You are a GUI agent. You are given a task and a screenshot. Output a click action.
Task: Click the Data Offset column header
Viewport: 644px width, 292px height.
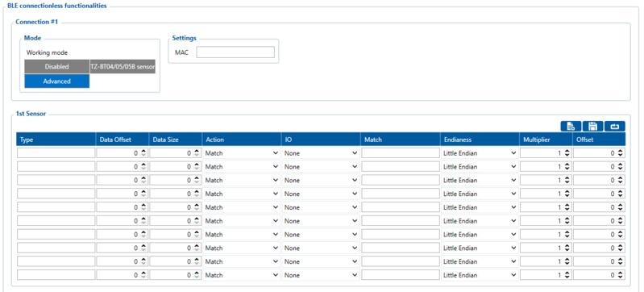tap(123, 140)
